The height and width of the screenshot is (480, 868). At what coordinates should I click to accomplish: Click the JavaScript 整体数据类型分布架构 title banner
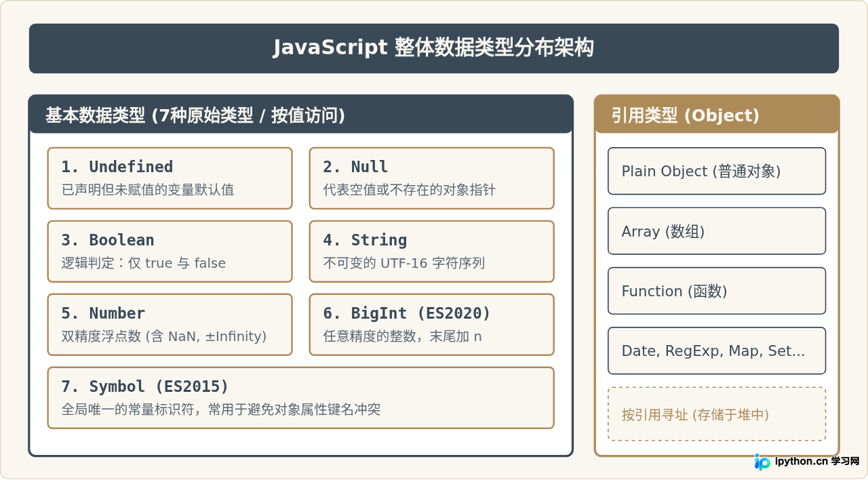click(x=434, y=48)
